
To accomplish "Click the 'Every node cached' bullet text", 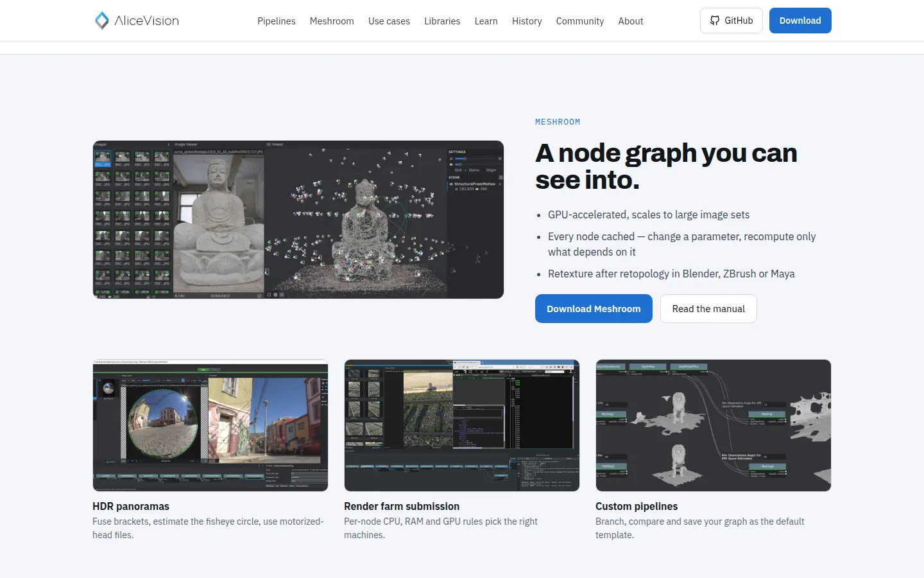I will [x=681, y=244].
